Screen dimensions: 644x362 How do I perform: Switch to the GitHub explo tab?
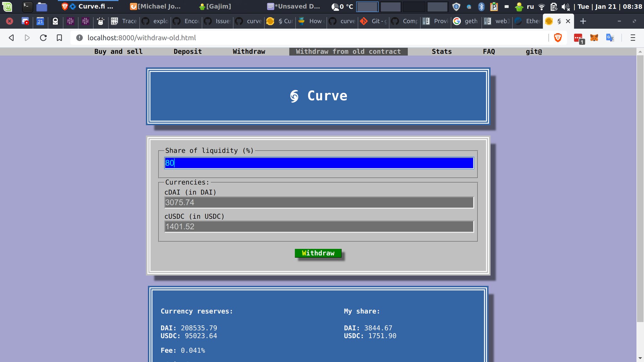click(x=155, y=21)
